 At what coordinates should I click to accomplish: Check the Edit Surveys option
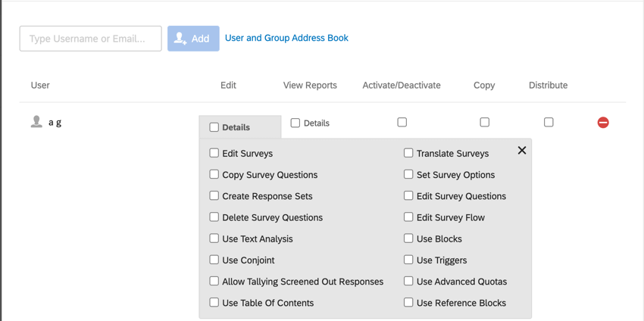click(214, 153)
